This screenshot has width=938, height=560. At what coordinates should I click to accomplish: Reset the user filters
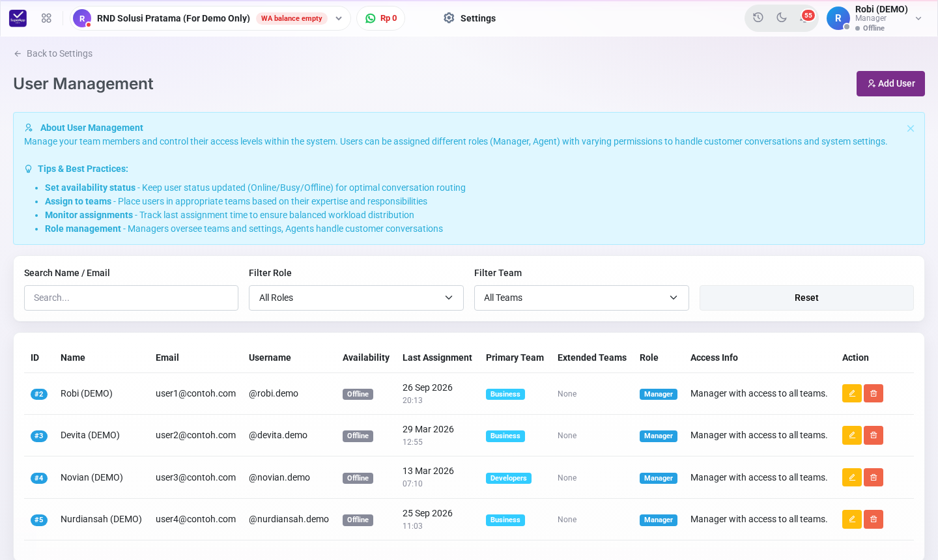806,298
